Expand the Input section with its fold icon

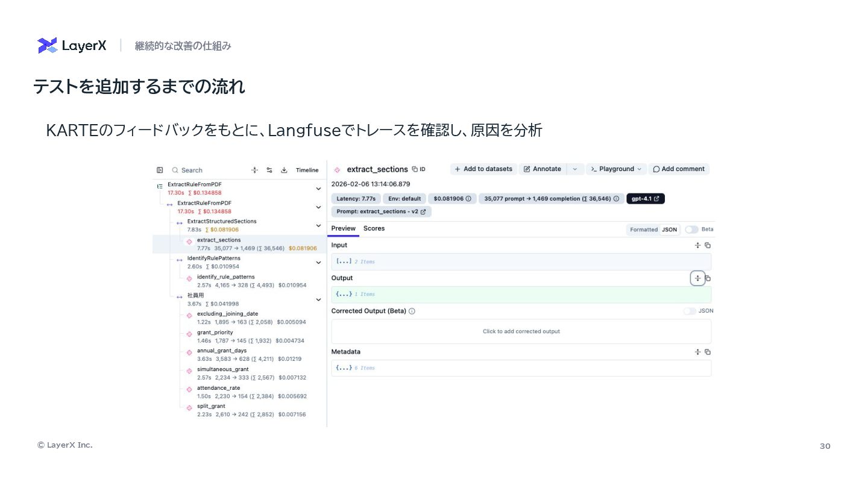tap(697, 245)
